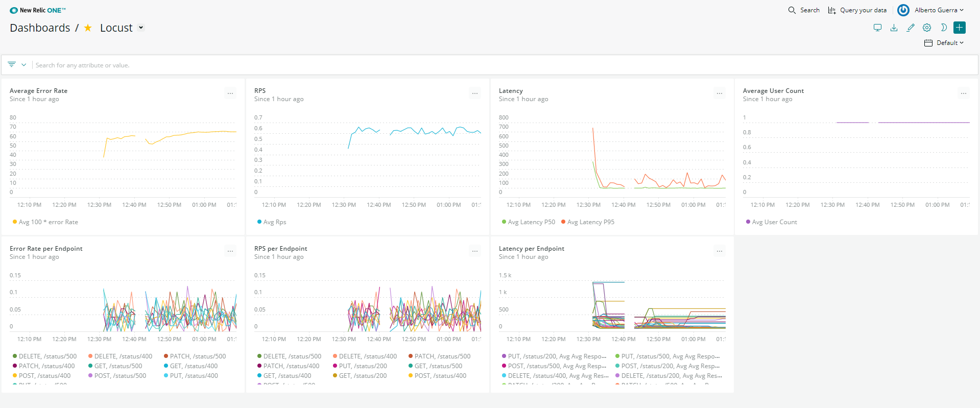Click the Average User Count widget title
Screen dimensions: 980x408
[773, 91]
